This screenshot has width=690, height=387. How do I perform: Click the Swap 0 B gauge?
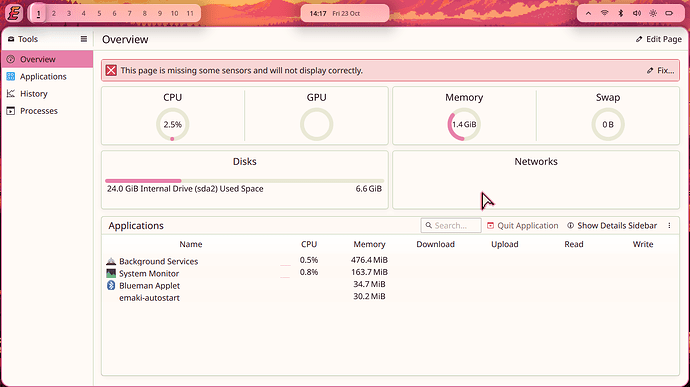pyautogui.click(x=608, y=125)
